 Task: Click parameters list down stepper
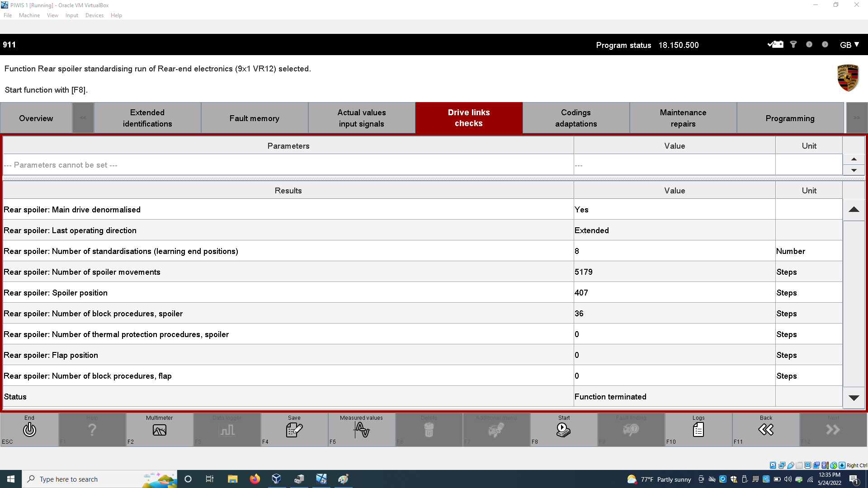[854, 170]
